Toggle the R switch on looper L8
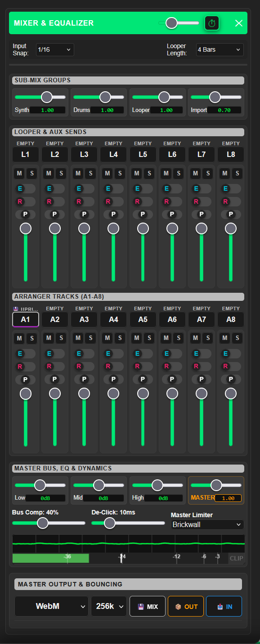The width and height of the screenshot is (260, 644). point(231,201)
